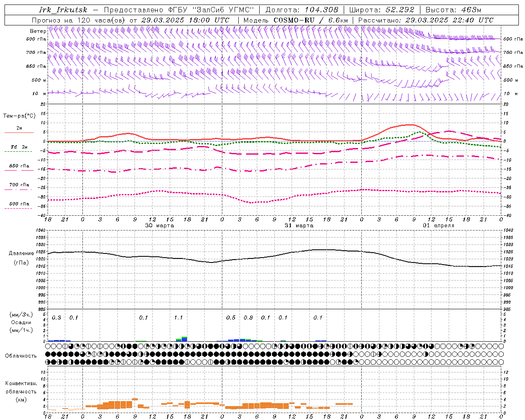Click the 'Предоставлено ФГБУ "ЗапСиб УГМС"' provider text
Viewport: 525px width, 420px height.
pyautogui.click(x=179, y=10)
